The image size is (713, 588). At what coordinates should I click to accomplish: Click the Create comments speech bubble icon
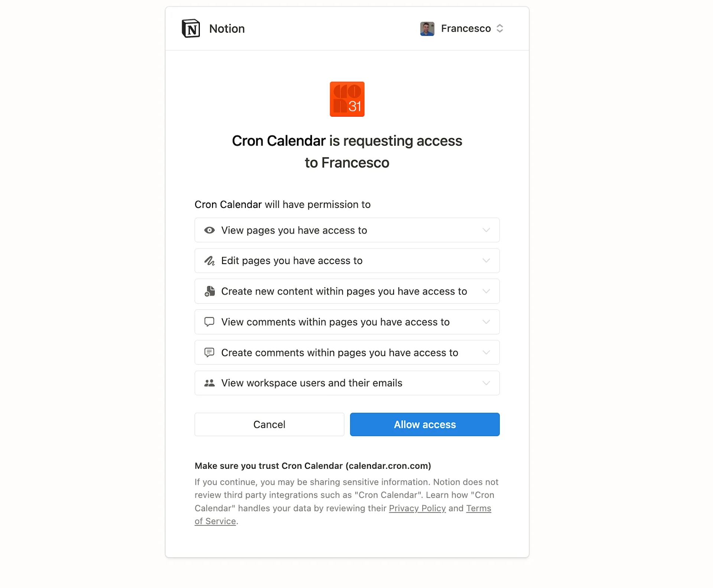pyautogui.click(x=210, y=353)
